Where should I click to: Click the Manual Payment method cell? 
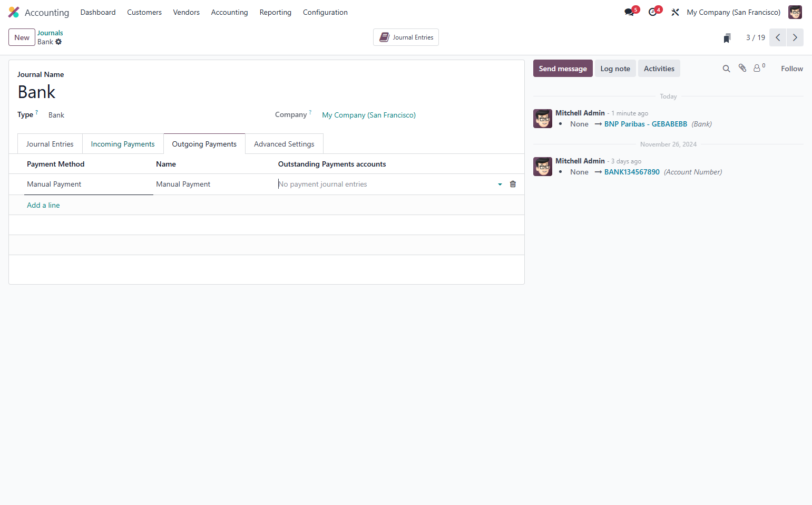pyautogui.click(x=89, y=184)
